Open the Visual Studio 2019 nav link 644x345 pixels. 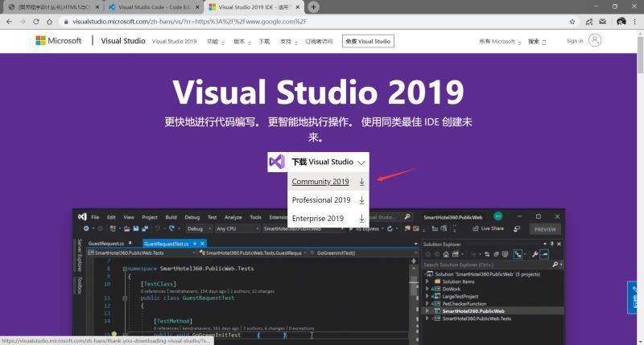[x=174, y=42]
